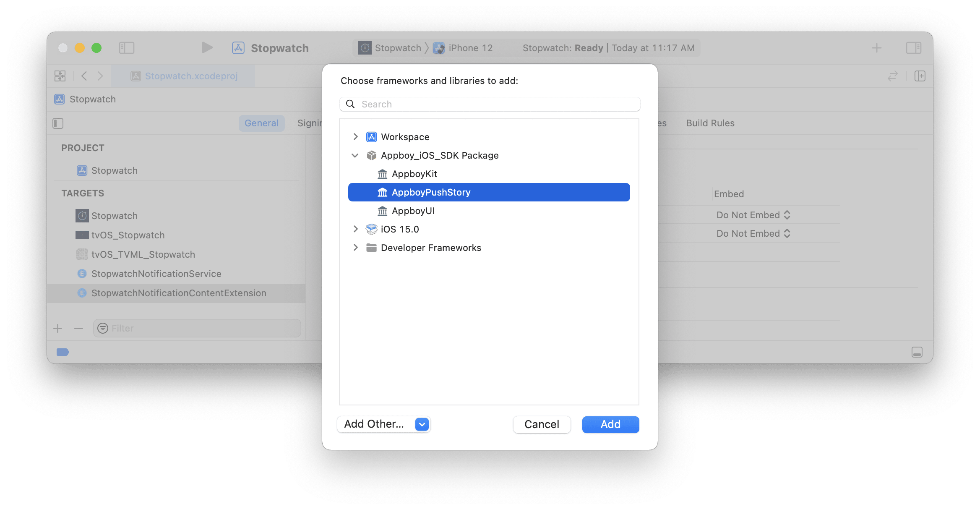Screen dimensions: 980x512
Task: Open the related items grid icon
Action: point(60,76)
